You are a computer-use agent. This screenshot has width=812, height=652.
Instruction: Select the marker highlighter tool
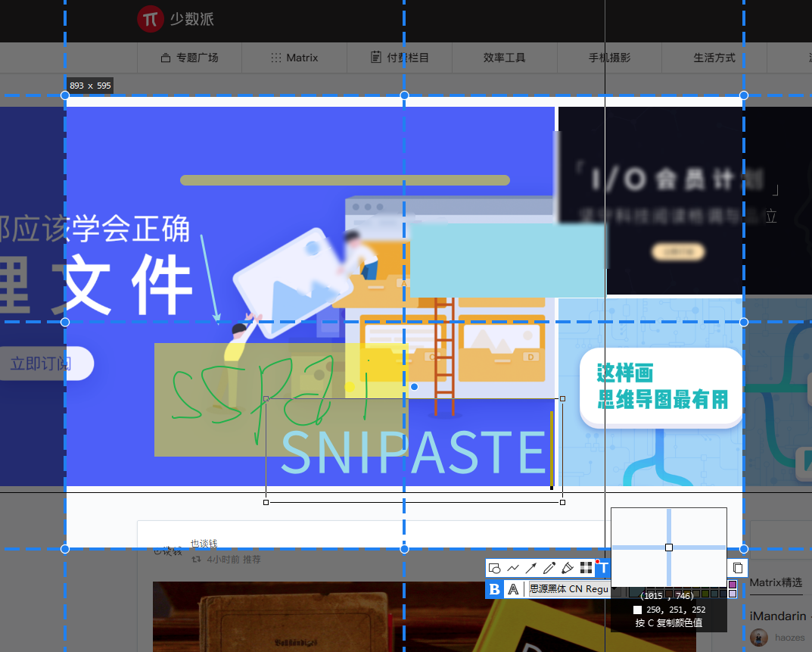(x=568, y=568)
